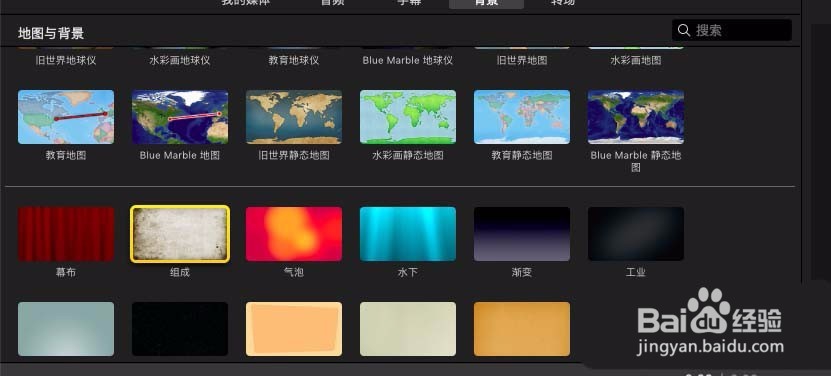Image resolution: width=831 pixels, height=376 pixels.
Task: Select the pale gray-blue background thumbnail
Action: [66, 329]
